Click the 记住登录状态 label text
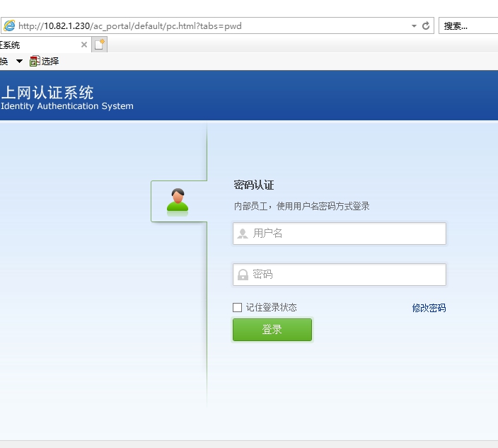Screen dimensions: 498x448 pyautogui.click(x=271, y=307)
